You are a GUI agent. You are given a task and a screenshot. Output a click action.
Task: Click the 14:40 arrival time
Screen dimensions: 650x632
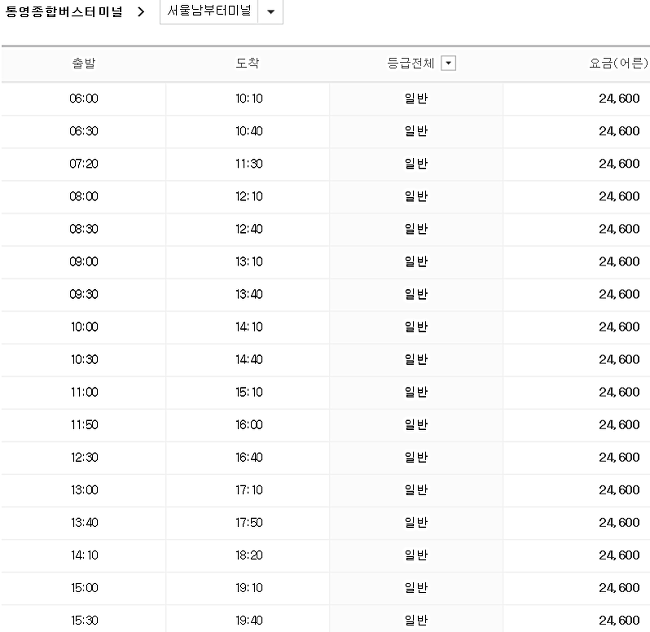coord(249,359)
